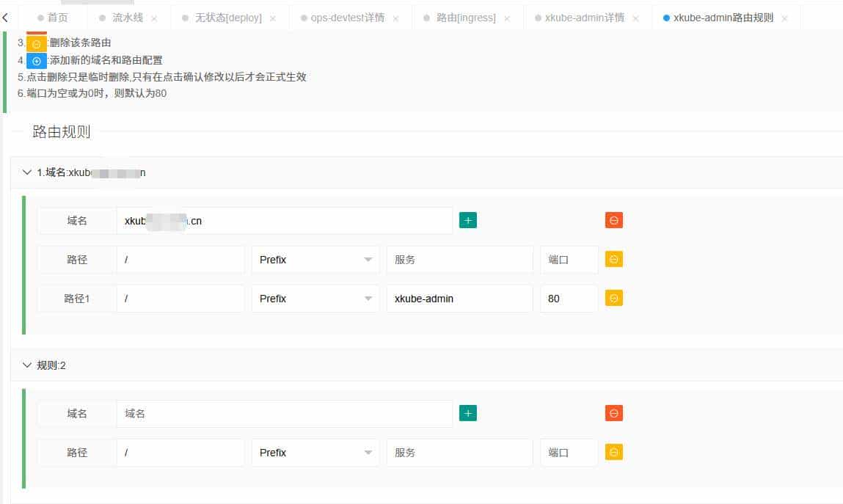The height and width of the screenshot is (504, 843).
Task: Click the red delete icon for rule 1 domain
Action: pyautogui.click(x=613, y=219)
